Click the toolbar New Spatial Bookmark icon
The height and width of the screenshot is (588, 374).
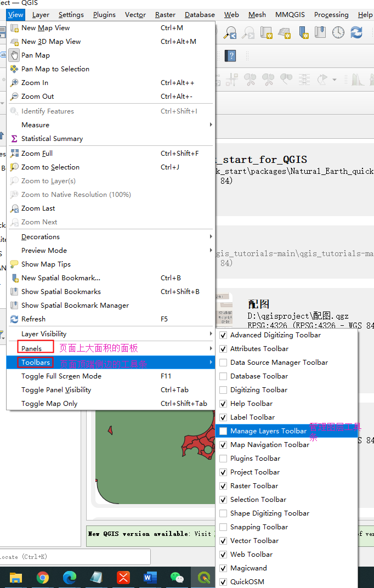(x=303, y=32)
